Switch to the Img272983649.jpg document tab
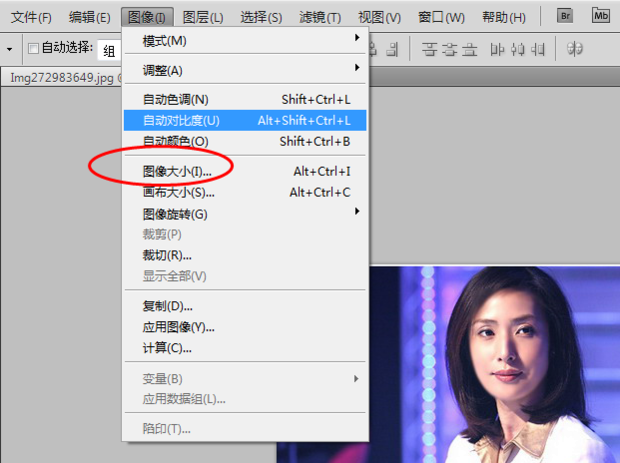 (62, 77)
